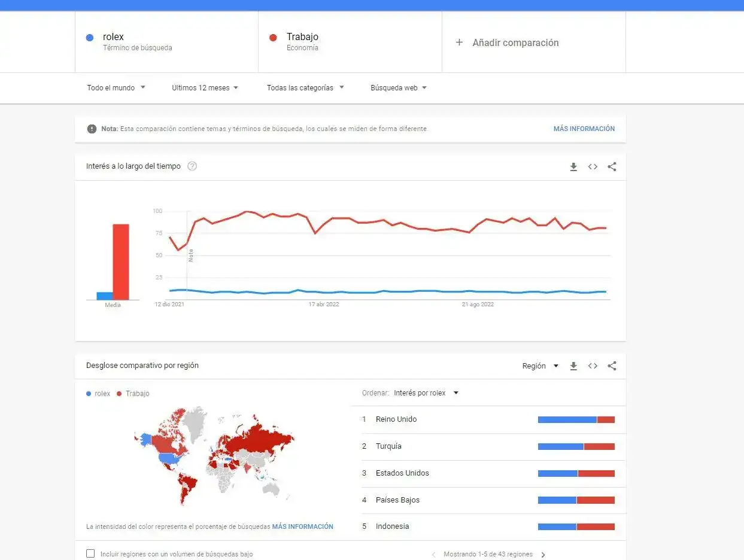Select Reino Unido row in region list
This screenshot has width=744, height=560.
click(396, 419)
